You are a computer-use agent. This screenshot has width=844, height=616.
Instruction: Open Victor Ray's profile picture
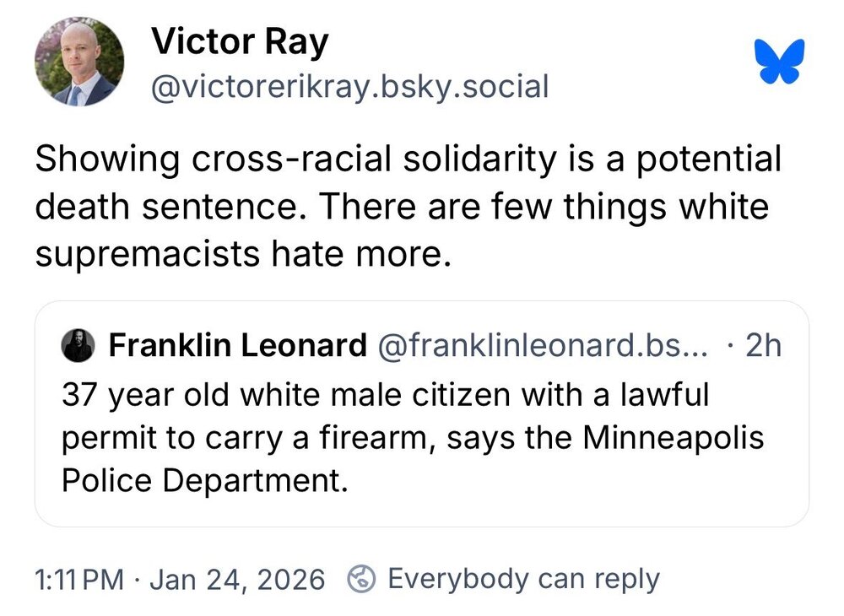[x=79, y=63]
